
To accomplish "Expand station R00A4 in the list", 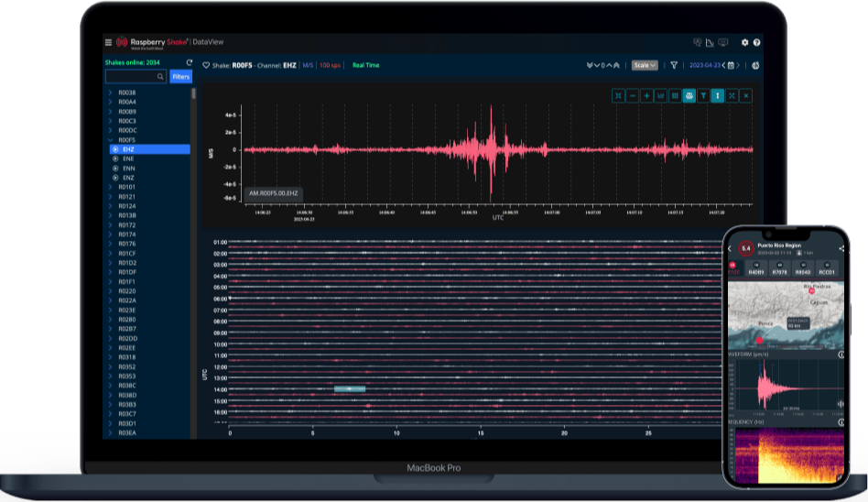I will tap(110, 102).
